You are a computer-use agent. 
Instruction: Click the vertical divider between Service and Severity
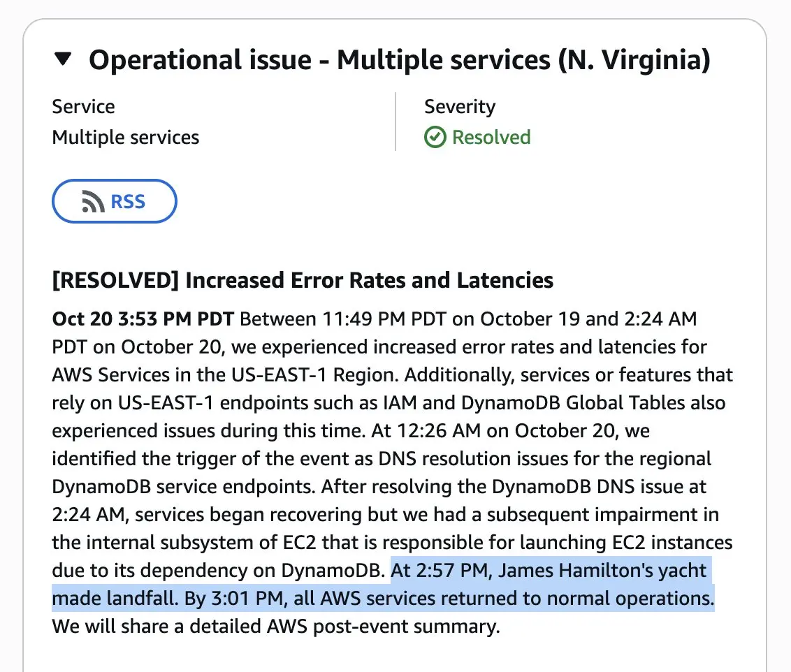(395, 122)
